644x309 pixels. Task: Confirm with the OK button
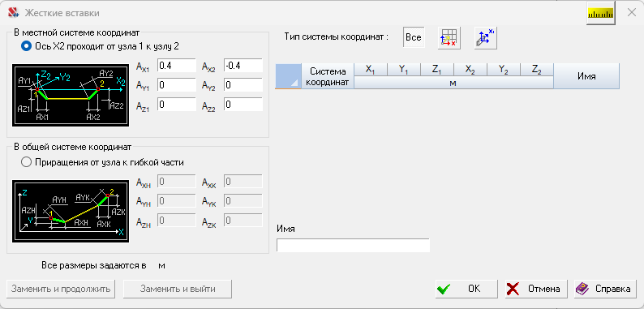click(x=466, y=289)
